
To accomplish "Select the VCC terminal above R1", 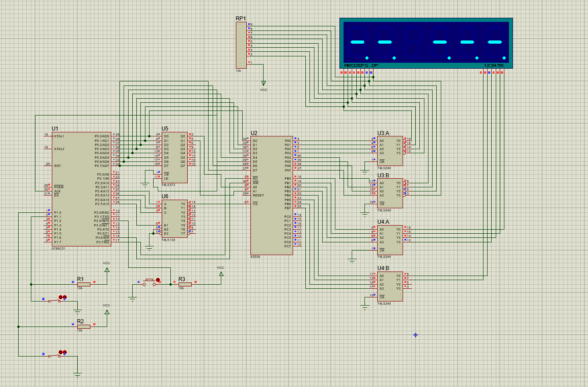I will click(x=107, y=269).
